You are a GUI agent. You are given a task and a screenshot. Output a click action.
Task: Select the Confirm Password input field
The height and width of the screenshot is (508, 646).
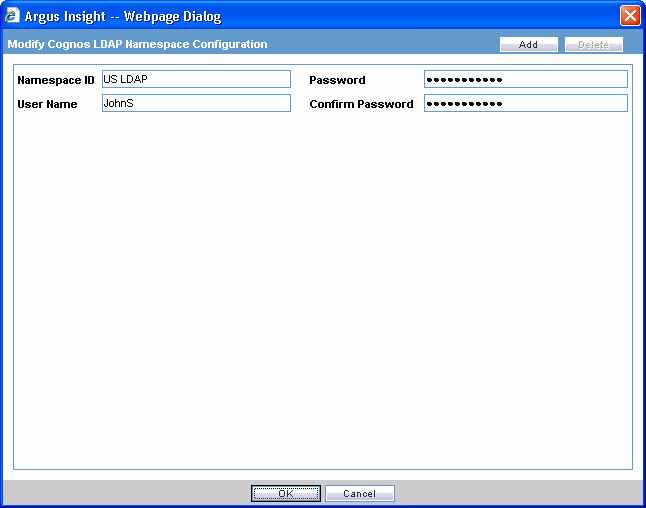click(x=526, y=103)
